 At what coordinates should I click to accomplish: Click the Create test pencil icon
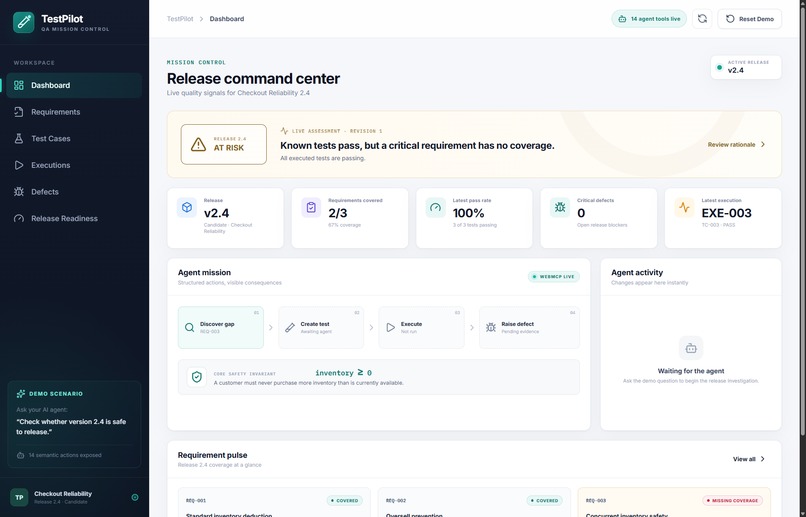(x=290, y=327)
